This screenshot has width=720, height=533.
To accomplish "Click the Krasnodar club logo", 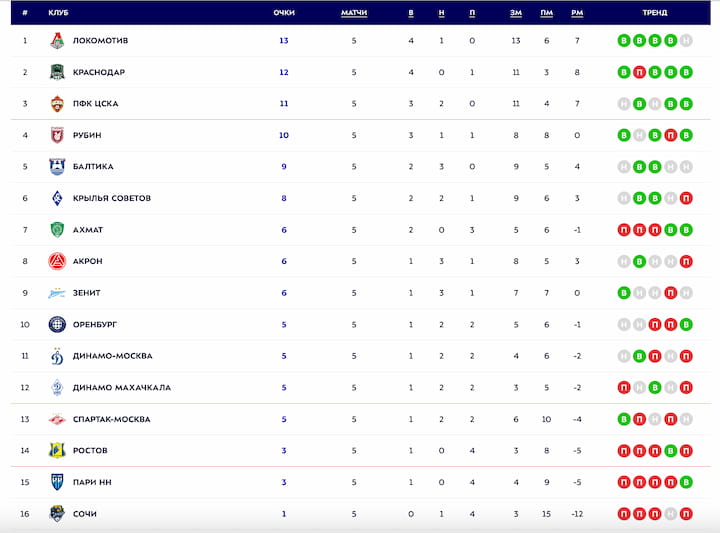I will pos(57,72).
